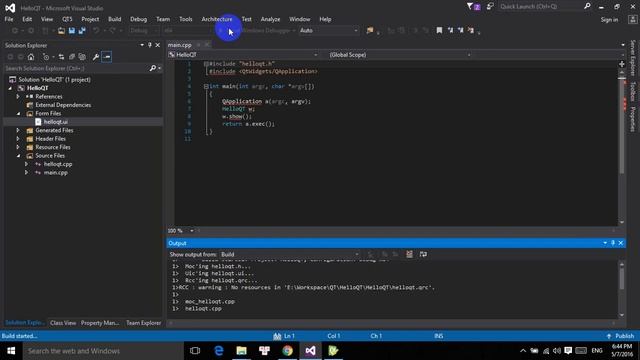Screen dimensions: 640x360
Task: Expand the Resource Files folder
Action: [18, 147]
